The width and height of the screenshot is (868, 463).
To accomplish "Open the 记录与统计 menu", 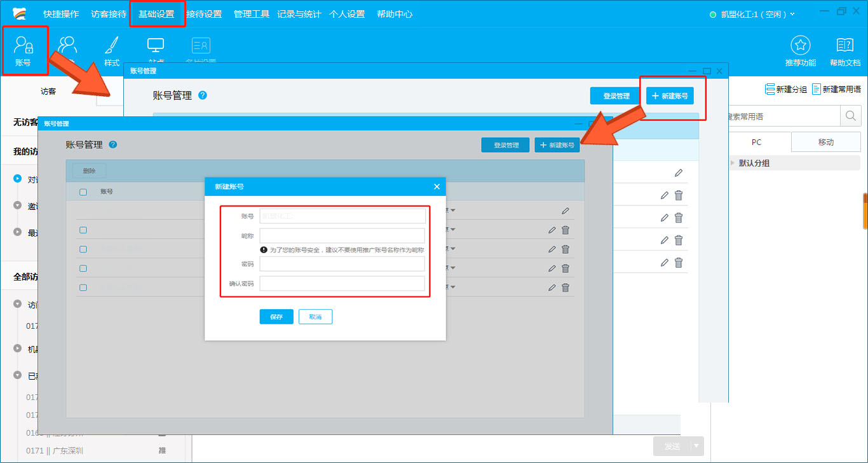I will click(299, 14).
